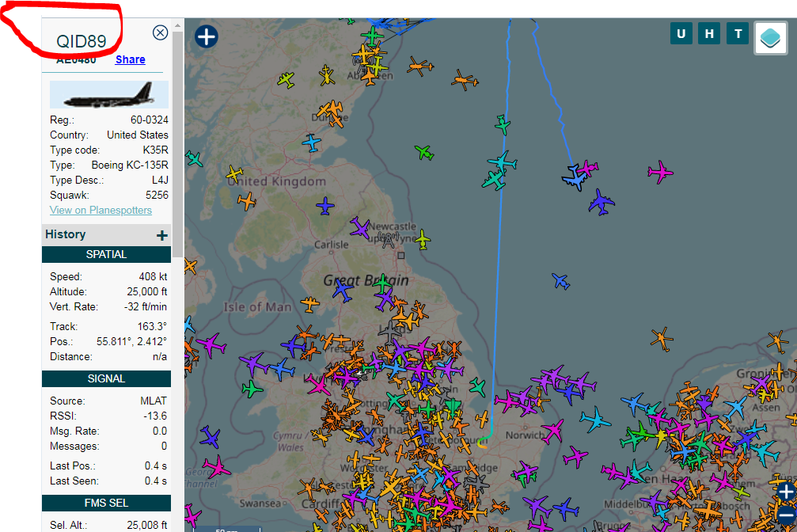Select the bright green aircraft off Scottish coast
The width and height of the screenshot is (797, 532).
click(x=424, y=152)
